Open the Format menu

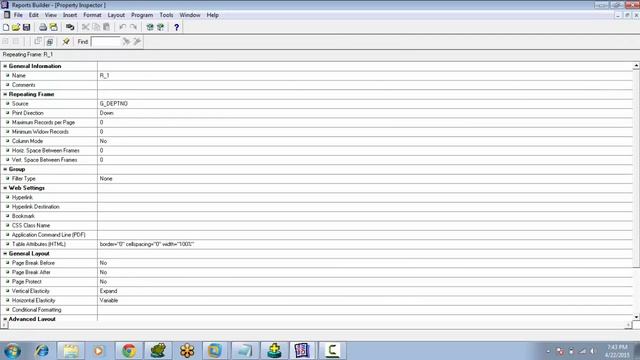click(x=92, y=15)
